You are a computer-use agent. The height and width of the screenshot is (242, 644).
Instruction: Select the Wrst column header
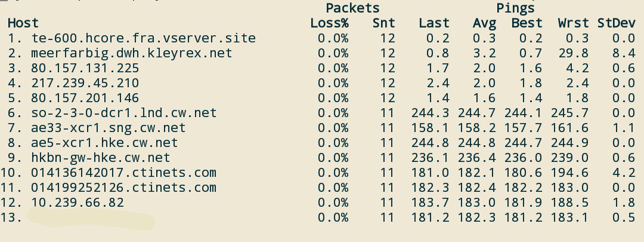pyautogui.click(x=573, y=23)
